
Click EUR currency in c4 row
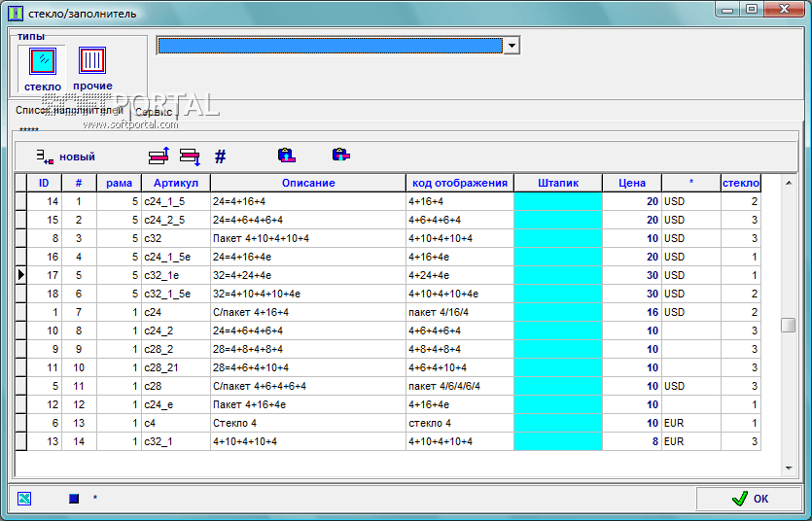click(x=691, y=423)
